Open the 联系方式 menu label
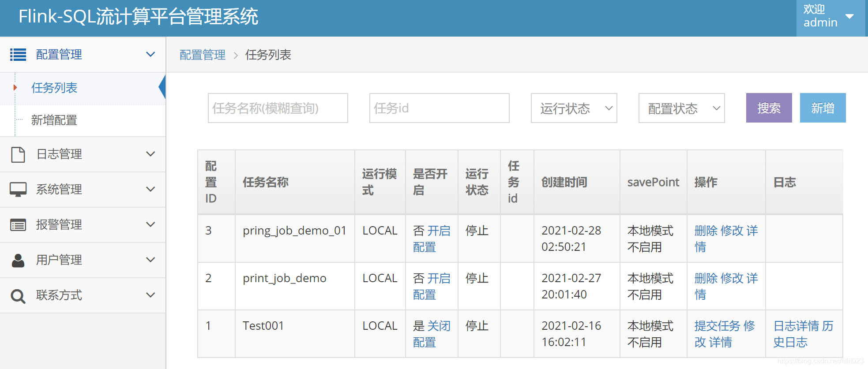The width and height of the screenshot is (868, 369). [x=59, y=295]
